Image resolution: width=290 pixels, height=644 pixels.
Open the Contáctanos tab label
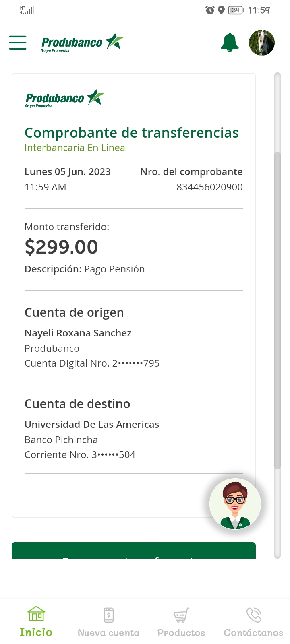253,633
